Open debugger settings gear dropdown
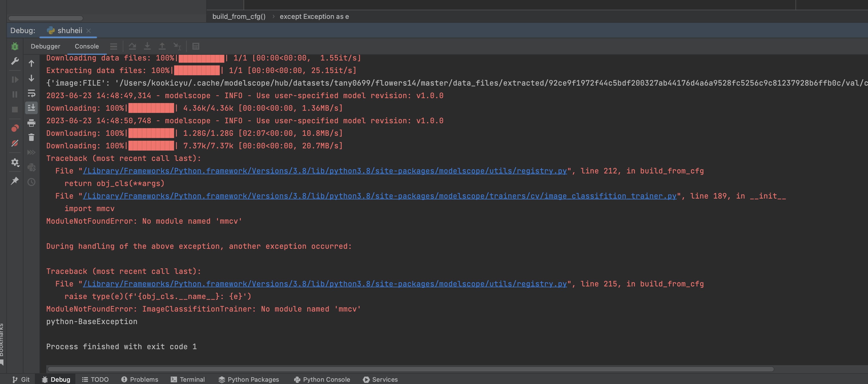The height and width of the screenshot is (384, 868). (x=15, y=163)
